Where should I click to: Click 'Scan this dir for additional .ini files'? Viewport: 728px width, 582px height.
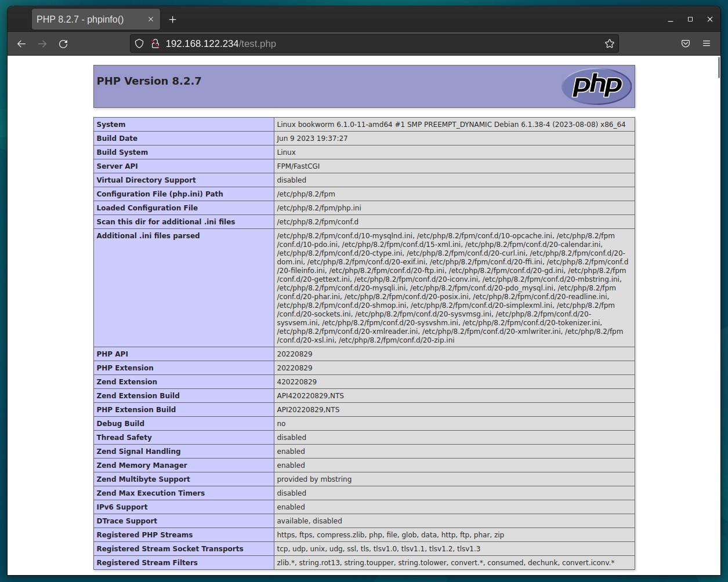tap(166, 222)
